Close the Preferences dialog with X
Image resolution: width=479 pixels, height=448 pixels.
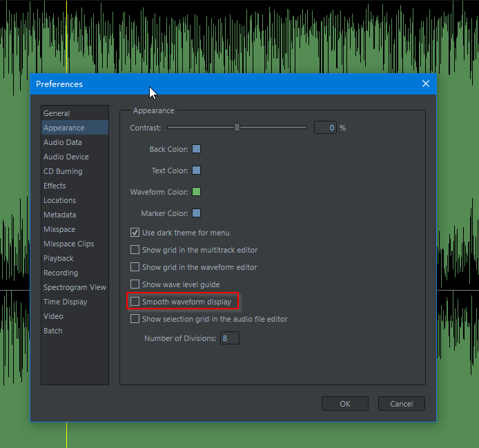(x=426, y=84)
